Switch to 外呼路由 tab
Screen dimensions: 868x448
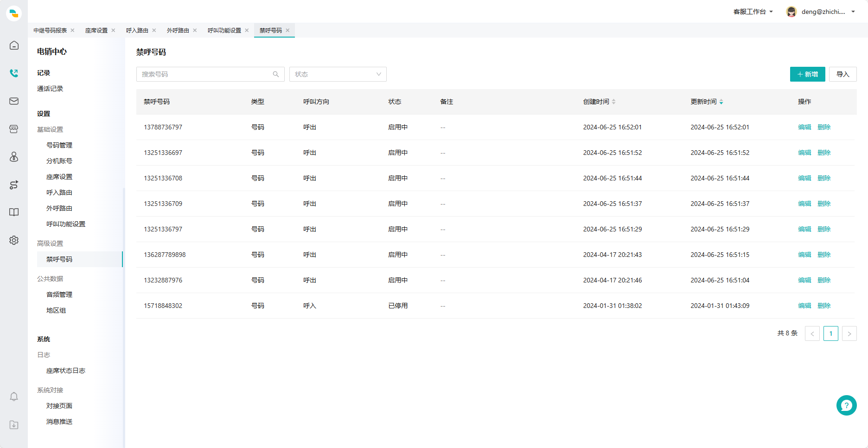pos(178,30)
